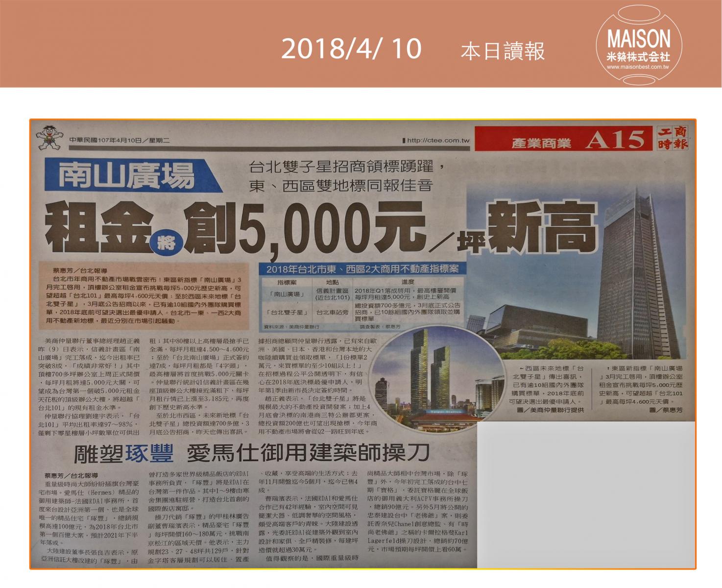The height and width of the screenshot is (588, 722).
Task: Click the 圖／美商仲量聯行提供 photo credit
Action: [x=550, y=410]
